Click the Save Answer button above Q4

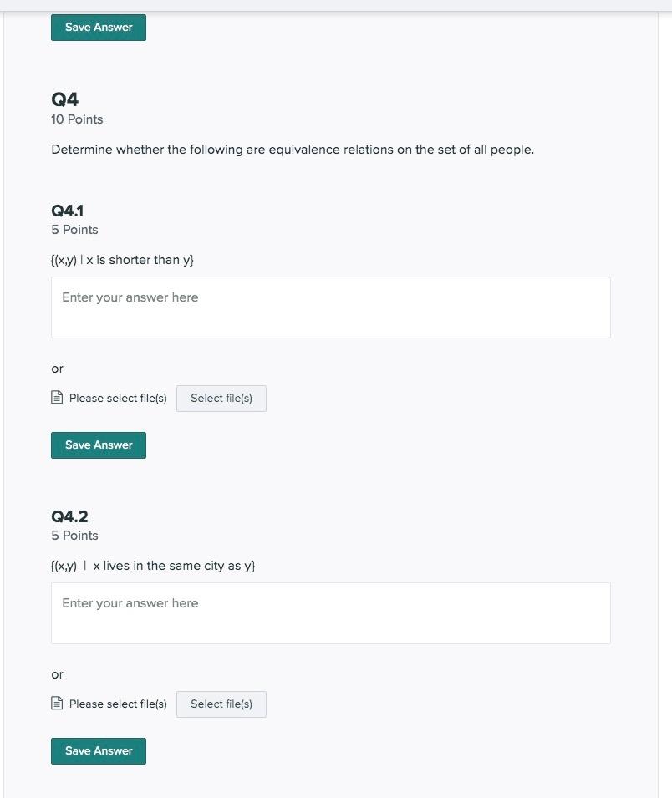coord(99,28)
